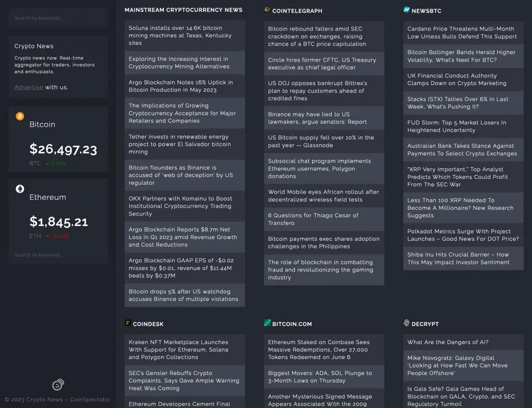This screenshot has height=408, width=532.
Task: Open 'XRP Very Important' Top Analyst article
Action: tap(464, 177)
